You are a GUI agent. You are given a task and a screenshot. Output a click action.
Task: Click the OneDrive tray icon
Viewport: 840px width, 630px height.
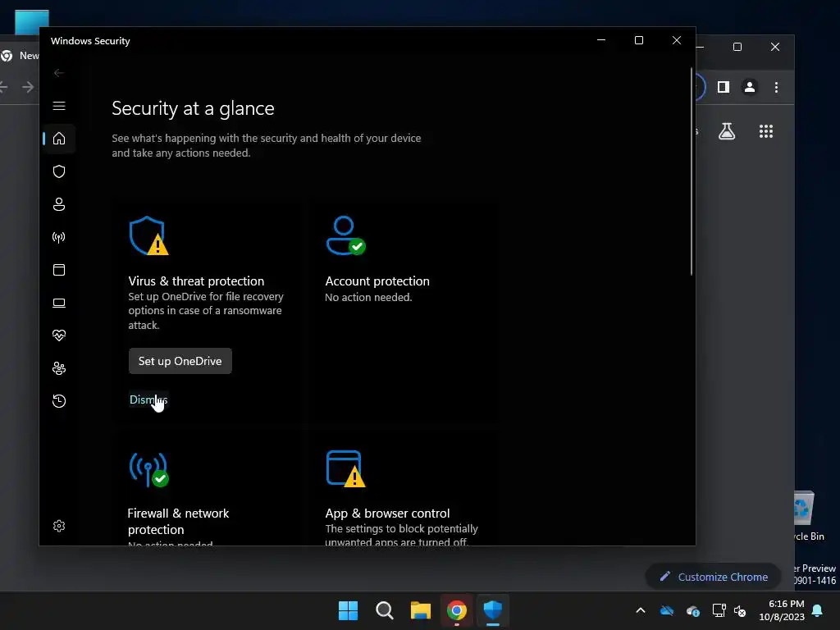coord(666,610)
